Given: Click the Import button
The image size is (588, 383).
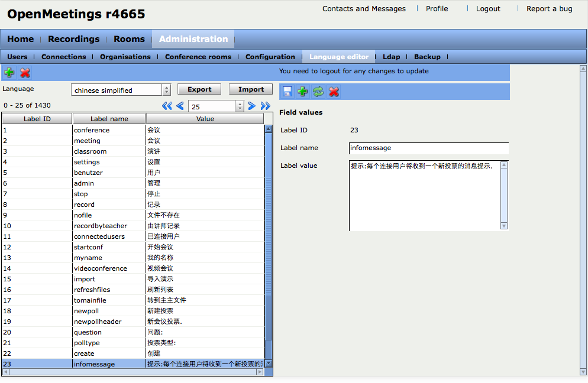Looking at the screenshot, I should tap(251, 89).
